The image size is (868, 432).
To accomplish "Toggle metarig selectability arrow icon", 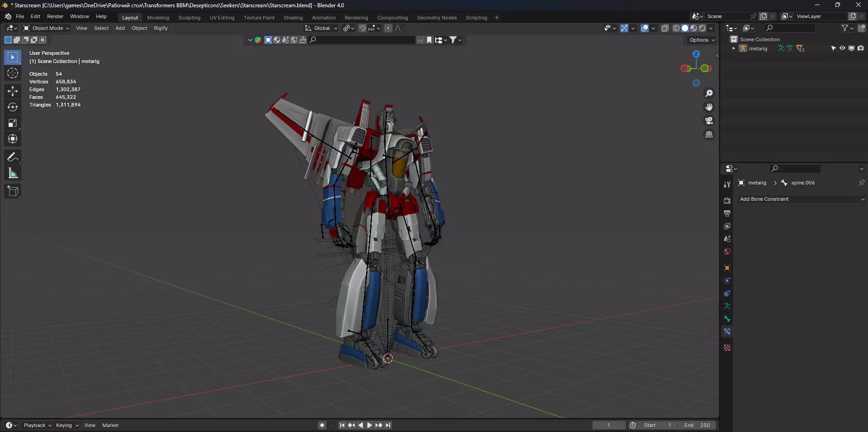I will click(x=833, y=48).
